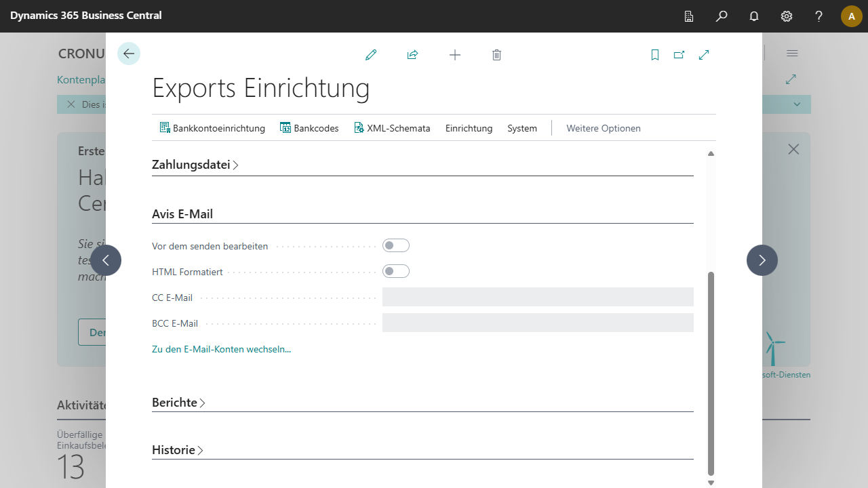Click the BCC E-Mail input field
This screenshot has width=868, height=488.
coord(538,323)
